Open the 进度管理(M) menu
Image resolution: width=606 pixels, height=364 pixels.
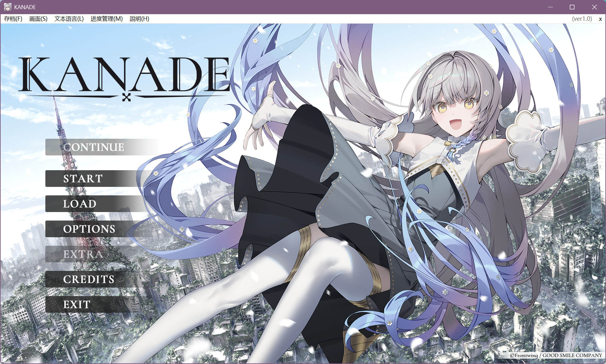pos(106,19)
